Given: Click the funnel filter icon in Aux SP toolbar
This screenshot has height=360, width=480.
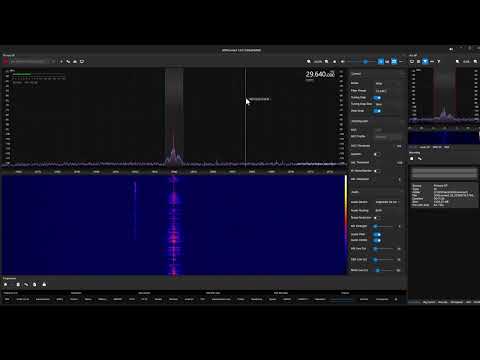Looking at the screenshot, I should pos(439,62).
